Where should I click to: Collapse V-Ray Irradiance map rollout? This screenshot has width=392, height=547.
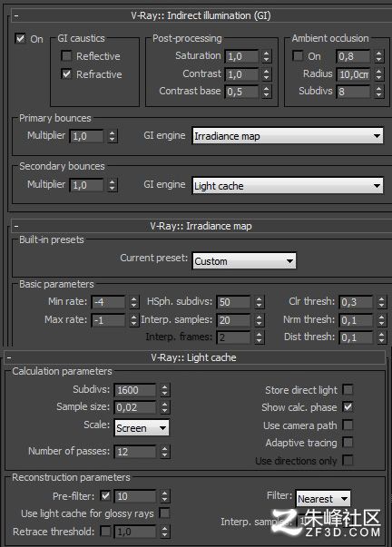click(16, 226)
